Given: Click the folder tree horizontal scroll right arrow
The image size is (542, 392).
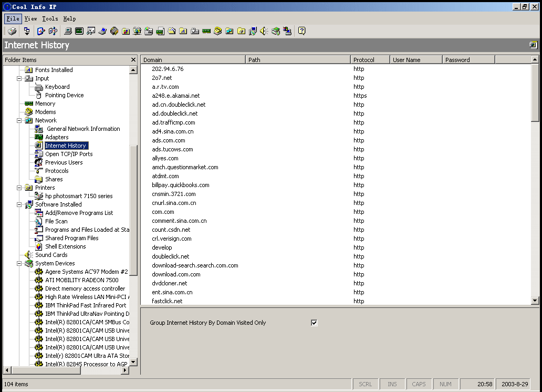Looking at the screenshot, I should 125,370.
